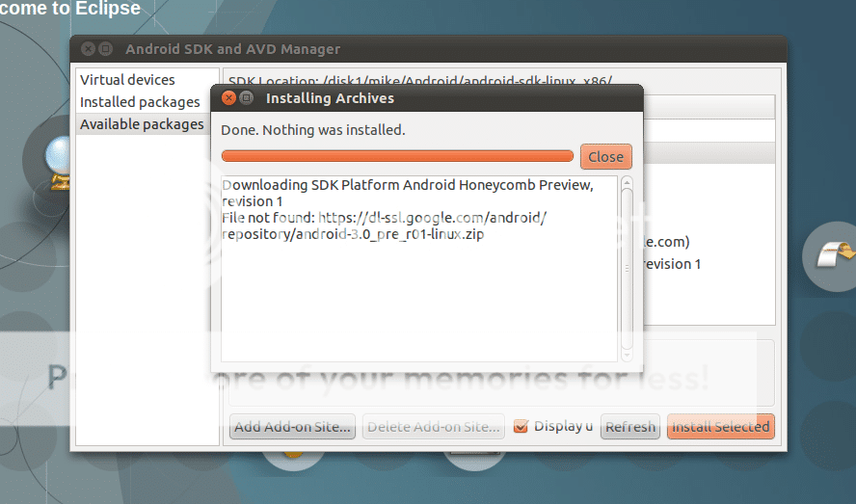Click the 'Downloading SDK Platform Android Honeycomb Preview' line

click(407, 193)
